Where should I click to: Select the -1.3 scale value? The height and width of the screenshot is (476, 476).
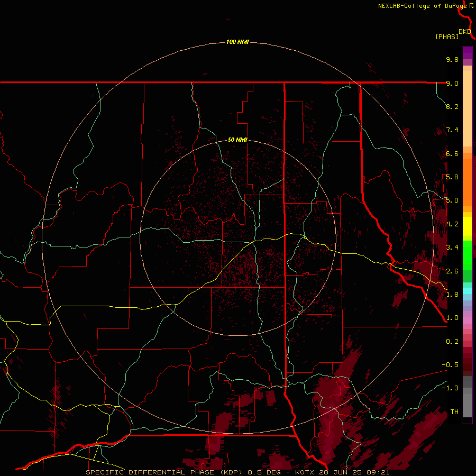tap(450, 388)
